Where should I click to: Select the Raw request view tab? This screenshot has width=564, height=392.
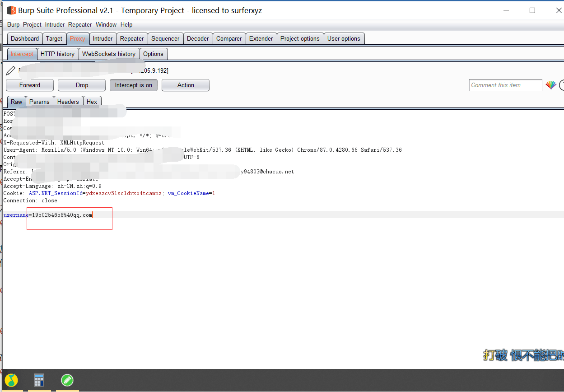[x=16, y=102]
